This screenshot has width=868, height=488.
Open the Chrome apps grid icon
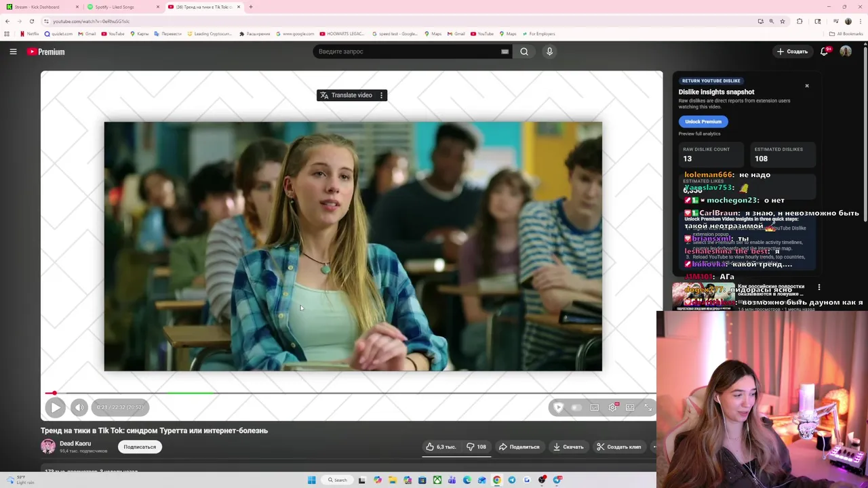[7, 34]
